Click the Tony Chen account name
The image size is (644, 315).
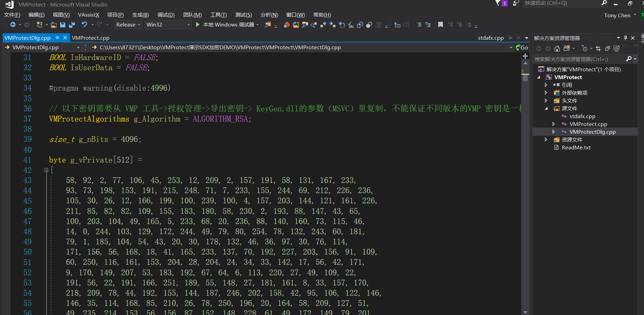[x=618, y=15]
